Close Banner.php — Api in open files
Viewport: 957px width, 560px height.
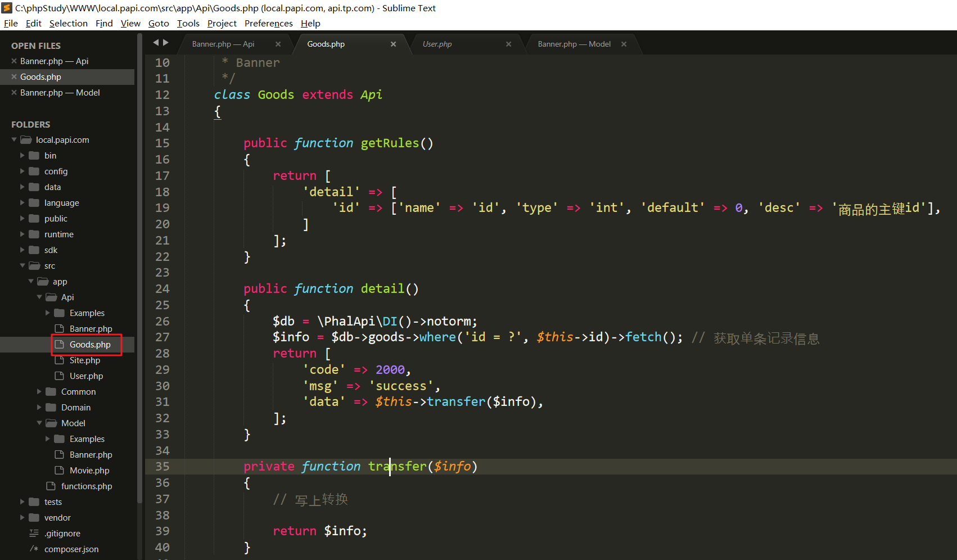(x=14, y=61)
